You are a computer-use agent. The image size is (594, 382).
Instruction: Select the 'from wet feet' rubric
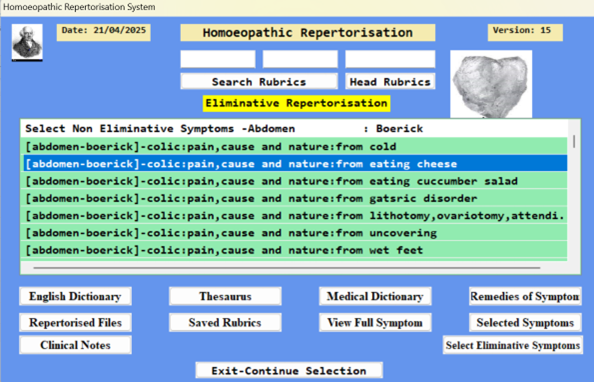[295, 250]
